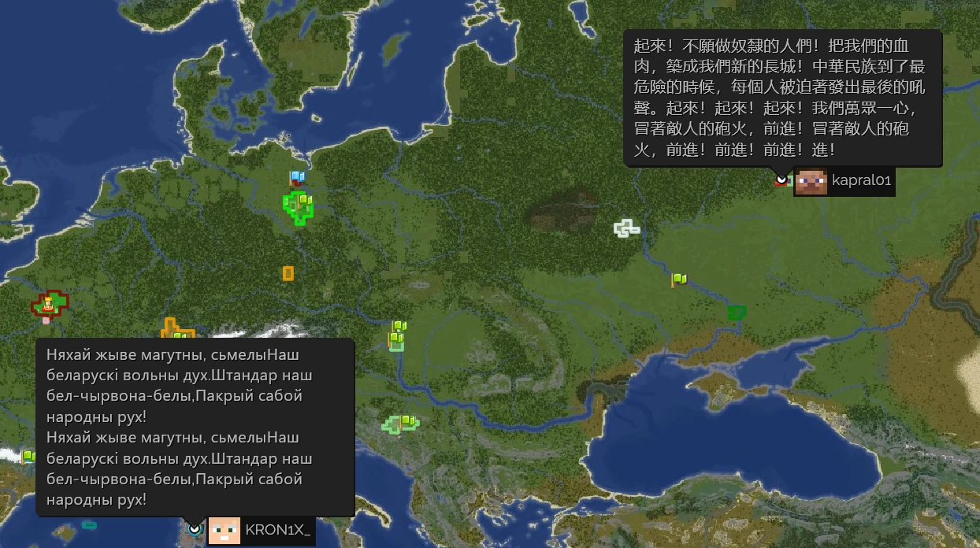Click the small teal marker in the sea
The image size is (980, 548).
tap(89, 525)
